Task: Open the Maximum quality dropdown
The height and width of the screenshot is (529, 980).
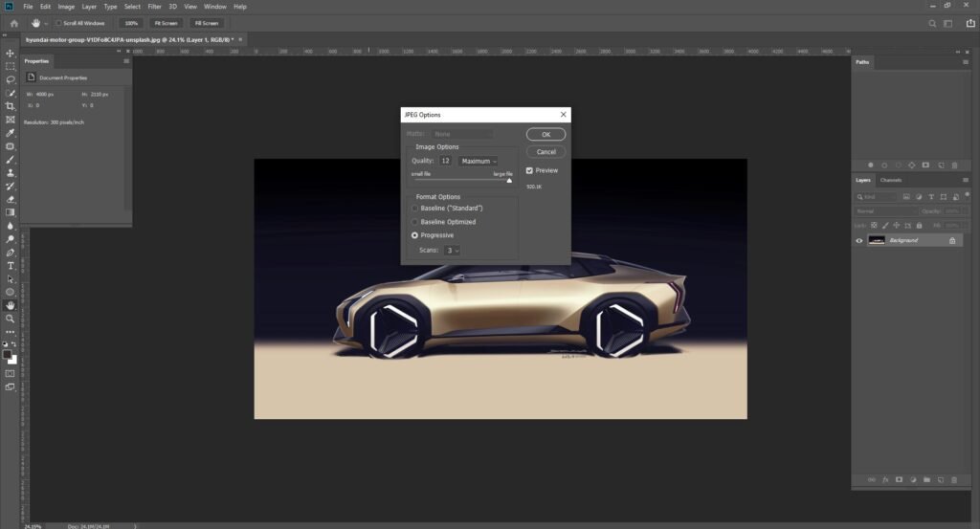Action: click(479, 161)
